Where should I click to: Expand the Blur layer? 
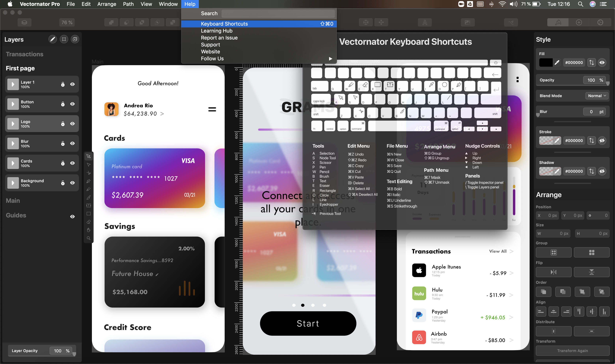point(13,143)
